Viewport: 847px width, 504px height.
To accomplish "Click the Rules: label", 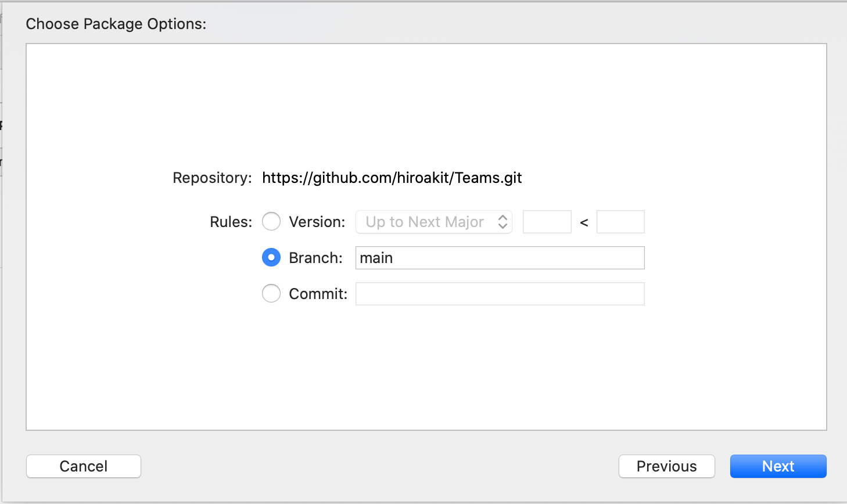I will pos(231,222).
